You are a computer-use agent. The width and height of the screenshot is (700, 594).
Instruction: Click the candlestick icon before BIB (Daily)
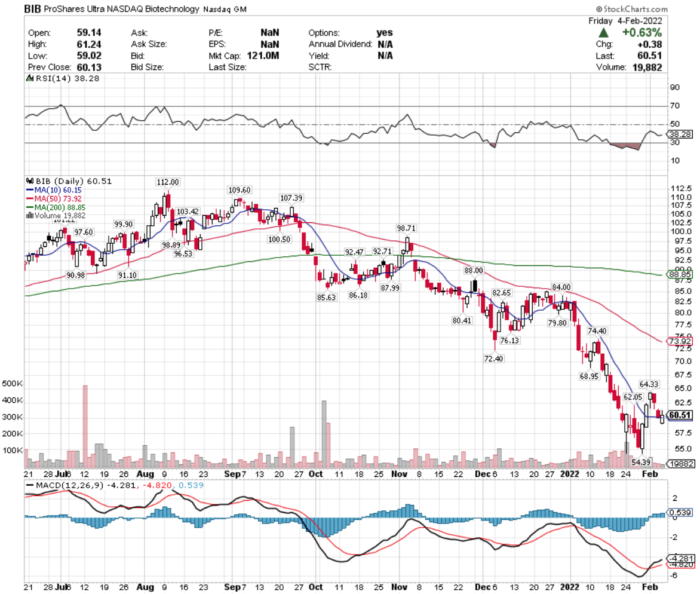30,181
